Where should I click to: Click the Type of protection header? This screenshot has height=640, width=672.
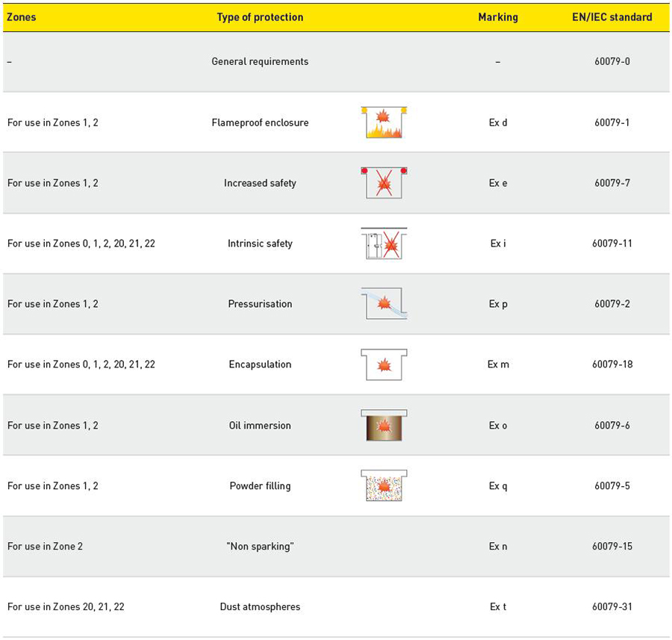click(260, 17)
